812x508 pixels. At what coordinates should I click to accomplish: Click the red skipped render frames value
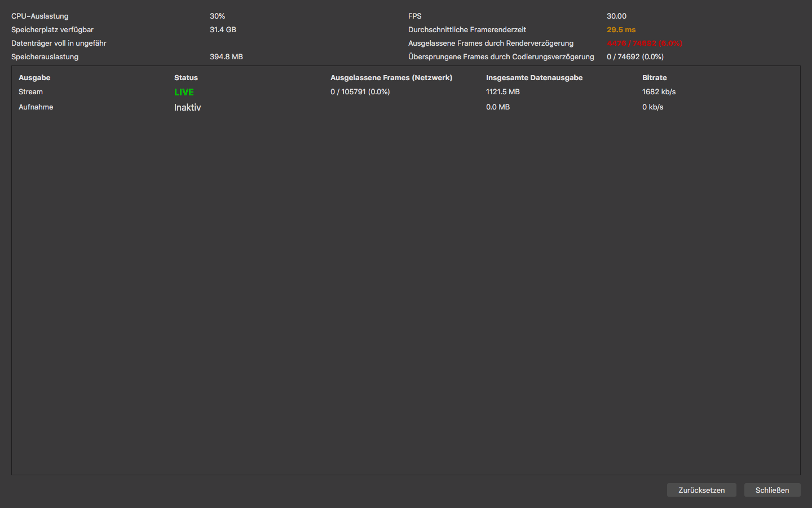[x=645, y=43]
